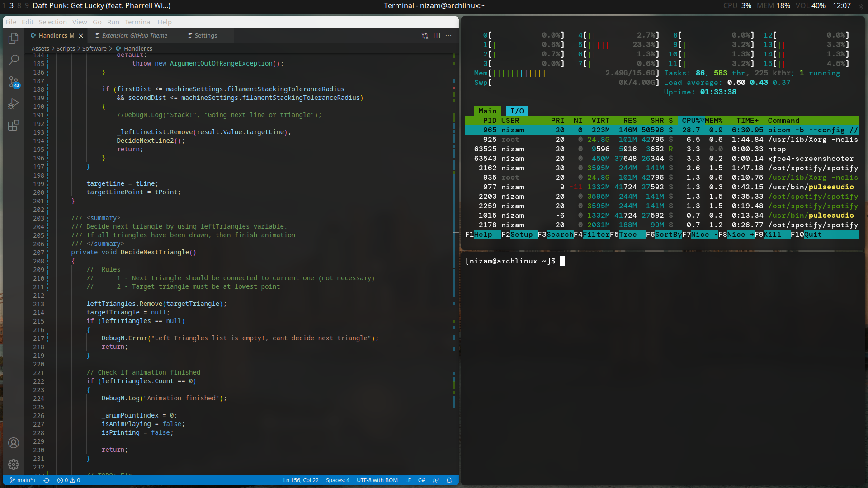The image size is (868, 488).
Task: Open the Run menu
Action: point(113,22)
